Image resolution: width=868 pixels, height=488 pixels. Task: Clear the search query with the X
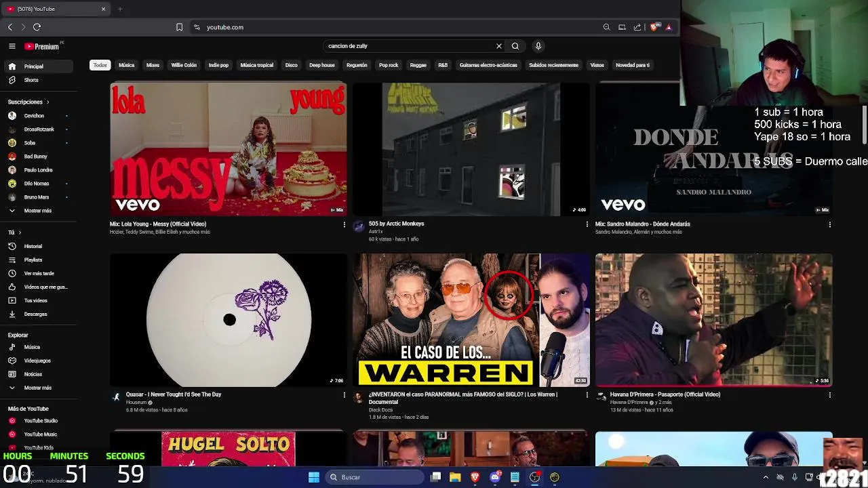click(x=499, y=46)
